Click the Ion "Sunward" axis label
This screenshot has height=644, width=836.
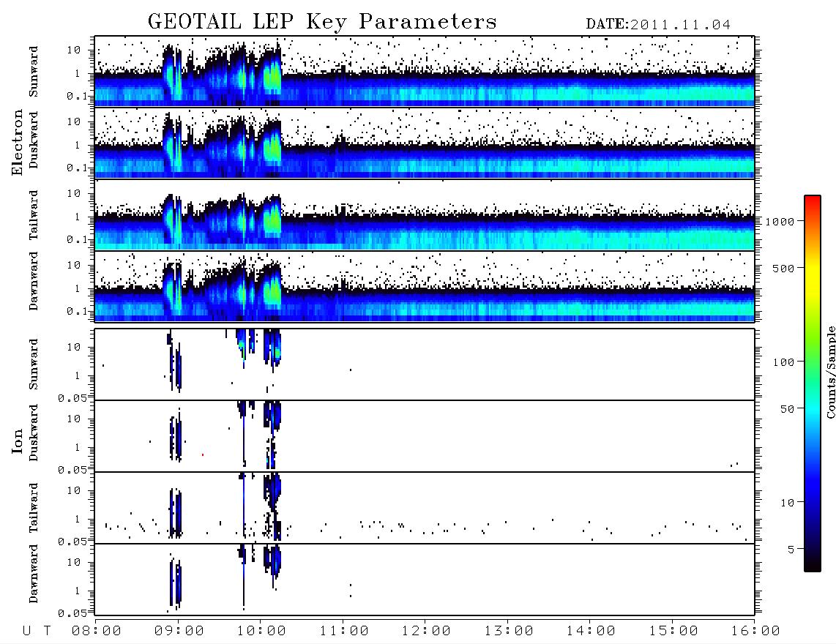point(33,364)
